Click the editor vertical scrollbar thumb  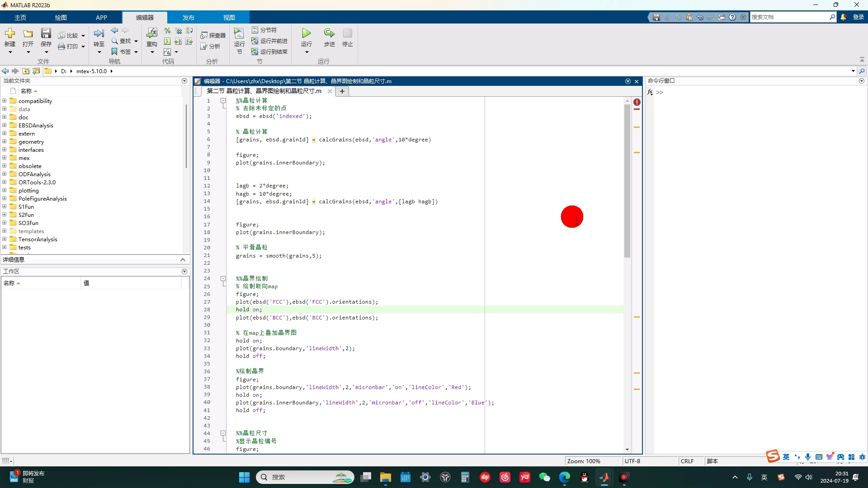pyautogui.click(x=627, y=181)
